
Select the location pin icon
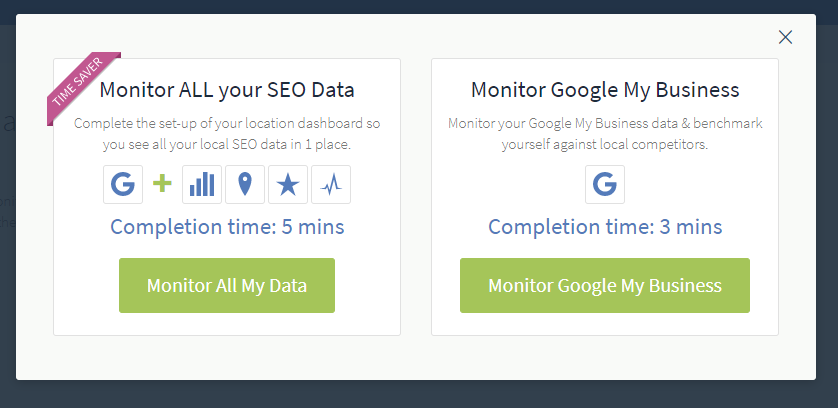point(245,184)
